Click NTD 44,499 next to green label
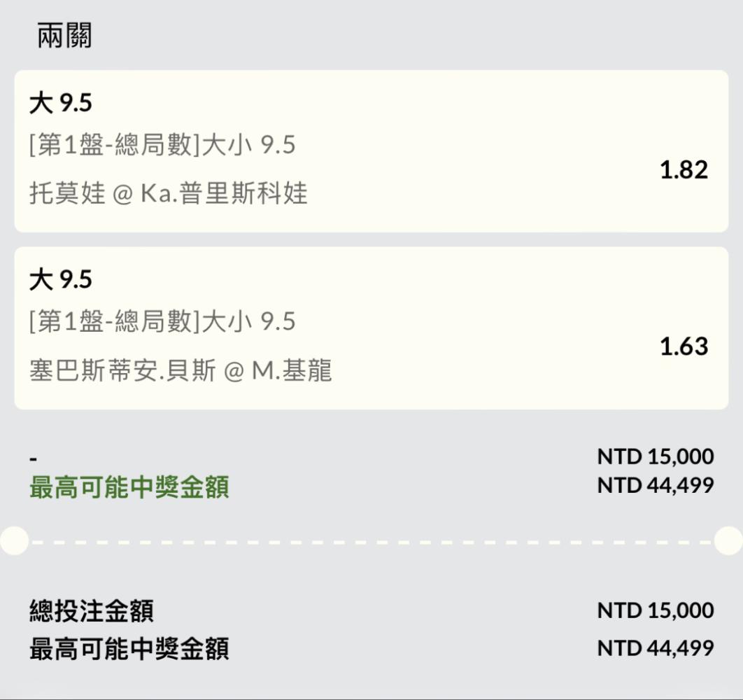 point(656,485)
